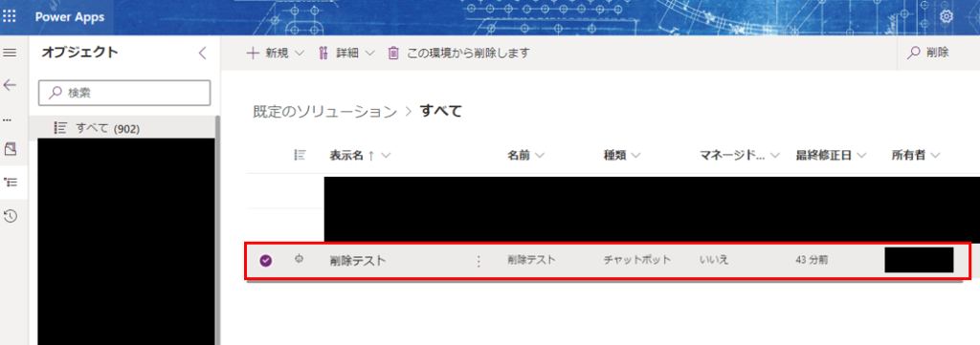Select the Objects list icon in left rail
This screenshot has height=345, width=980.
pos(10,183)
